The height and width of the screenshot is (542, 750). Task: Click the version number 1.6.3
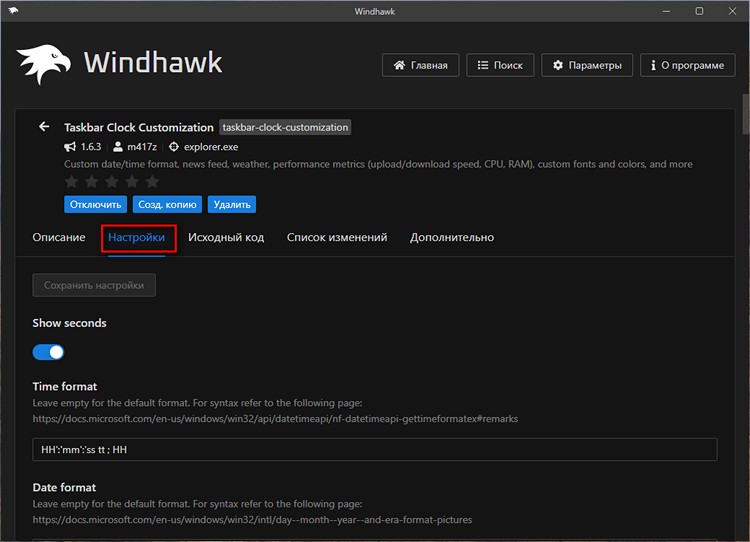[x=91, y=147]
